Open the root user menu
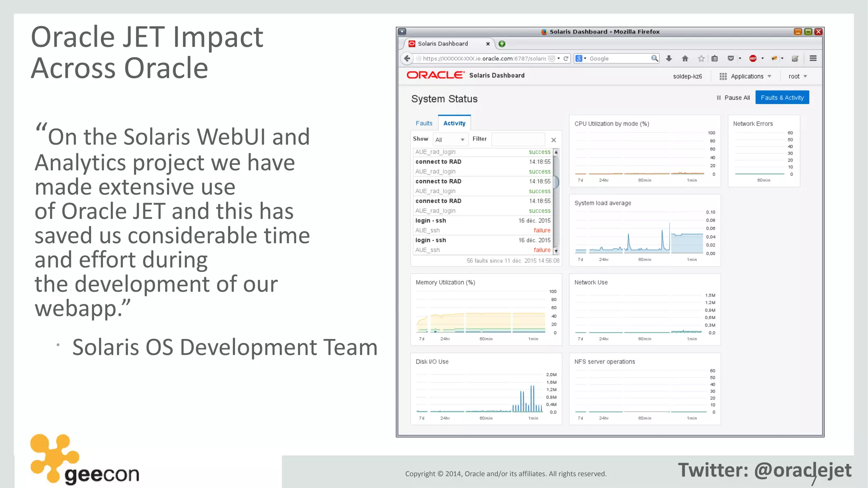This screenshot has height=488, width=868. (x=798, y=76)
